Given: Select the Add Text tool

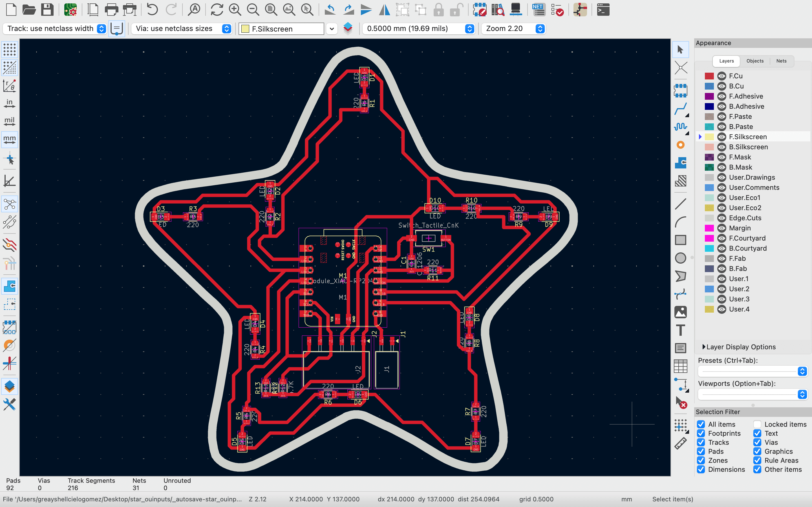Looking at the screenshot, I should (680, 330).
